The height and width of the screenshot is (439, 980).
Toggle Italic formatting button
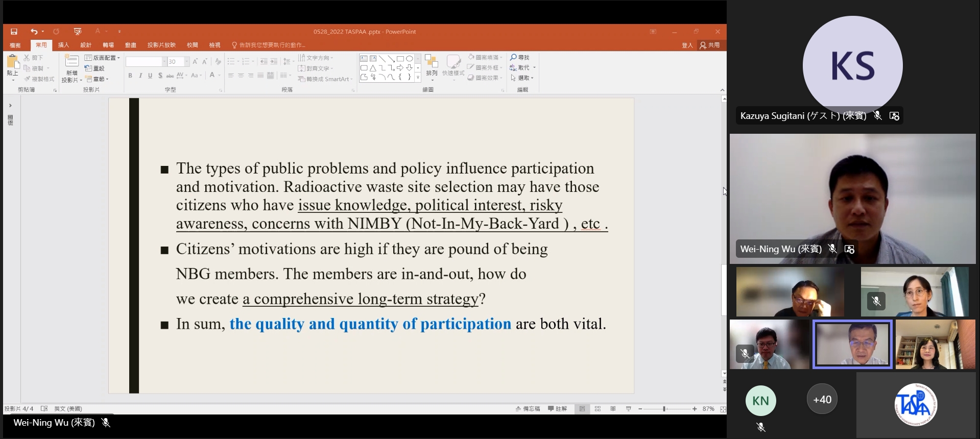(140, 76)
